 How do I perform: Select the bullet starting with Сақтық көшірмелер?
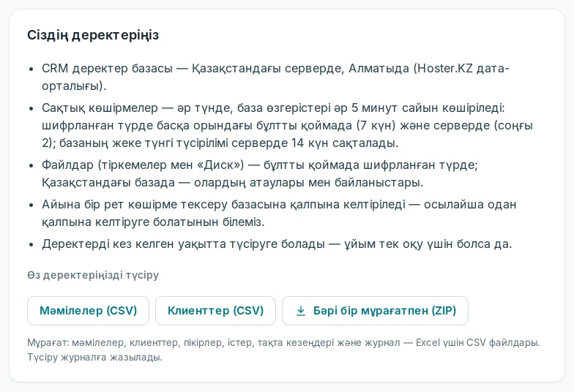(x=287, y=126)
